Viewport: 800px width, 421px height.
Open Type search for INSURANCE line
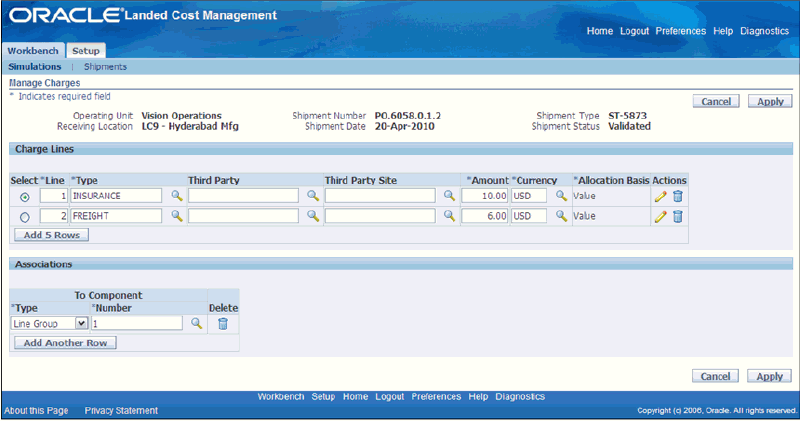177,195
